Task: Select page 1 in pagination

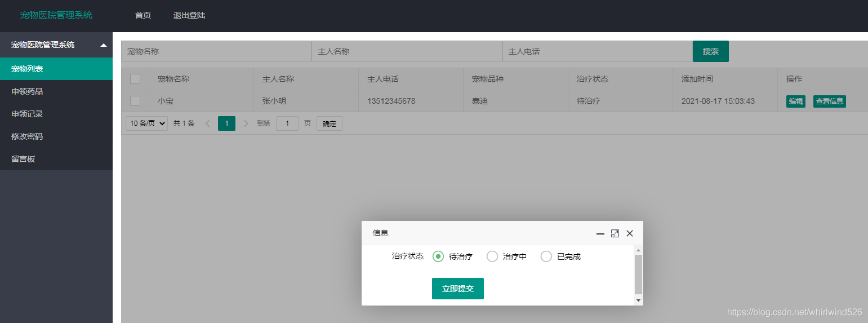Action: pos(226,123)
